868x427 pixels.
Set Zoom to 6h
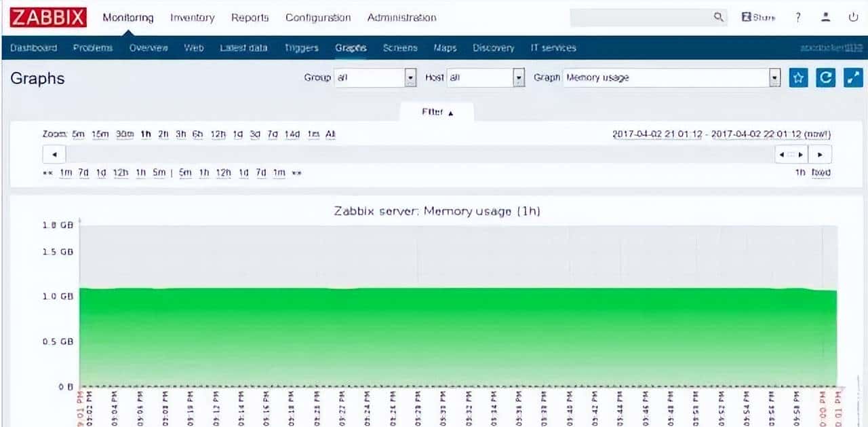click(x=197, y=134)
